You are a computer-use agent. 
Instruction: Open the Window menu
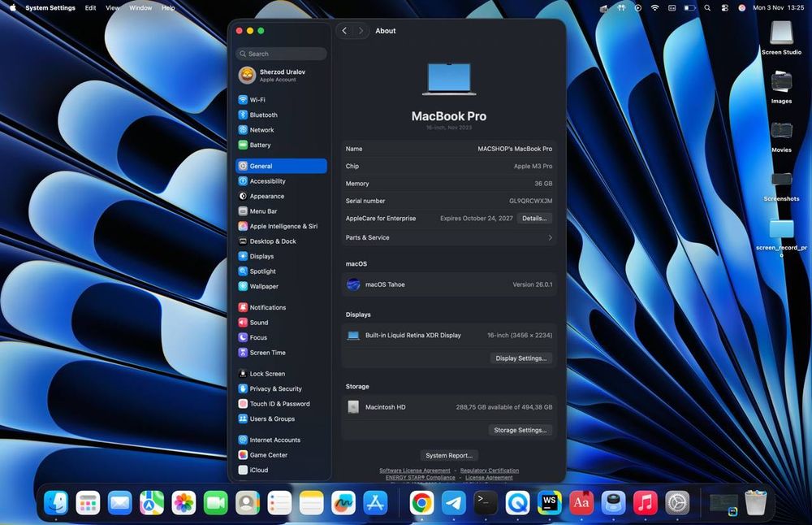(x=140, y=8)
